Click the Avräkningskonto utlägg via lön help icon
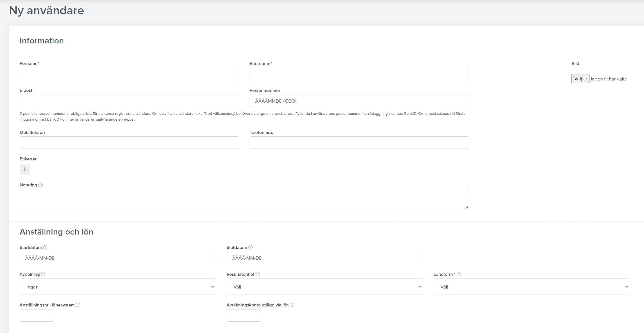The height and width of the screenshot is (333, 644). click(x=292, y=305)
